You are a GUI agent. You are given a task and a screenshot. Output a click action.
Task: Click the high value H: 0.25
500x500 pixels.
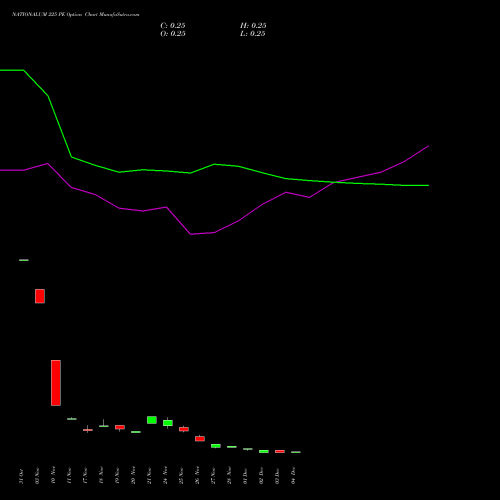coord(253,26)
